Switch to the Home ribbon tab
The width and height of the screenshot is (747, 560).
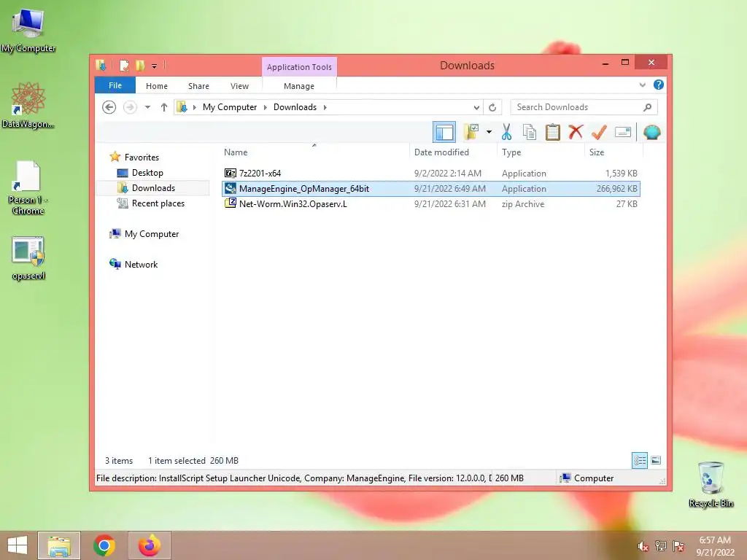click(x=157, y=86)
